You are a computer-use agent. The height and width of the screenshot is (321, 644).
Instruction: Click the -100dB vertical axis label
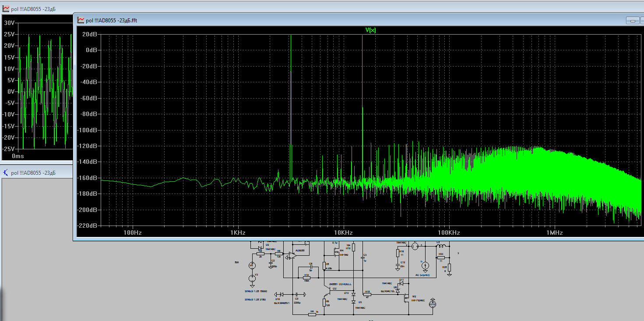pyautogui.click(x=88, y=130)
